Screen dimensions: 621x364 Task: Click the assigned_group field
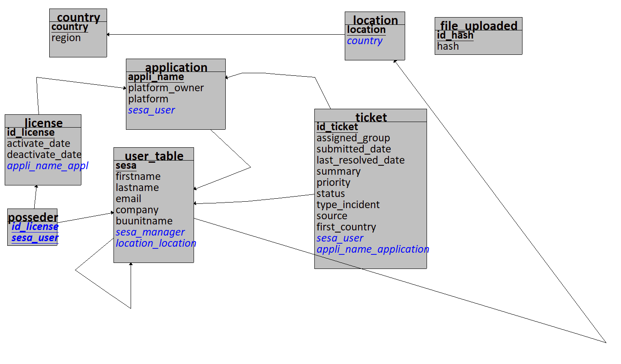[x=353, y=138]
